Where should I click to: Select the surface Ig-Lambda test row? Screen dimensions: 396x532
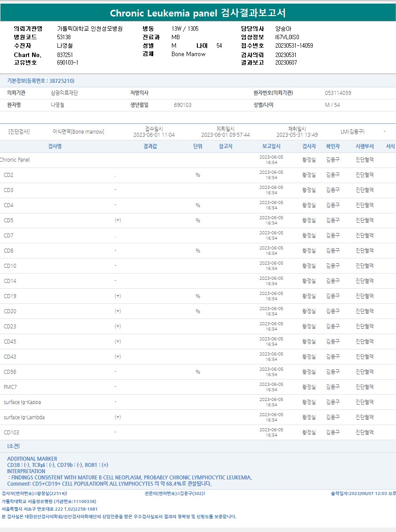(x=24, y=417)
